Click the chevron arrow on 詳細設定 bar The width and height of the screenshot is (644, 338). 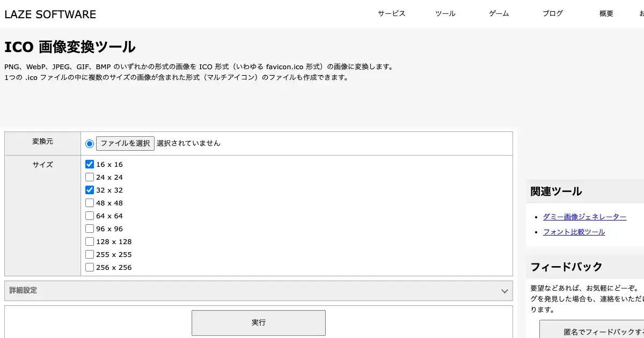tap(504, 291)
